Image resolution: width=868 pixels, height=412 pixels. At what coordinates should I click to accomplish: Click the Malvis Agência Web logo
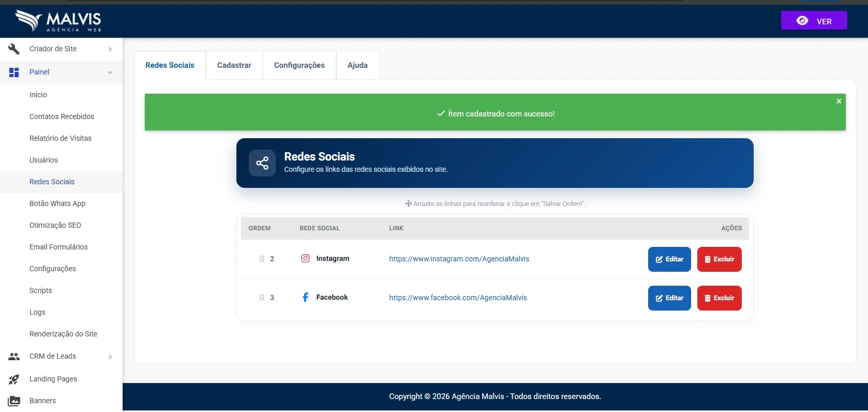point(58,21)
